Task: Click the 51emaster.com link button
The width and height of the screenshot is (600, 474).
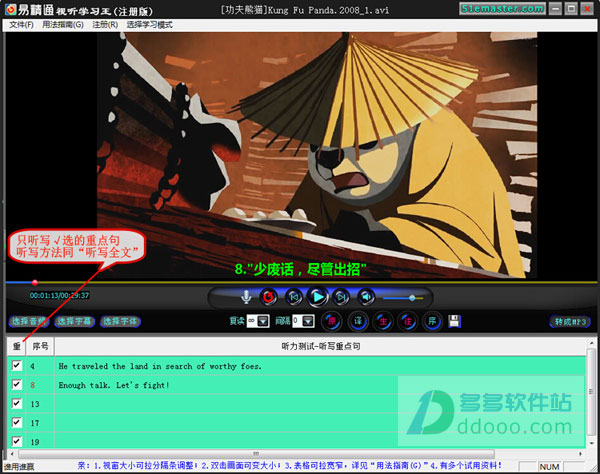Action: [x=502, y=8]
